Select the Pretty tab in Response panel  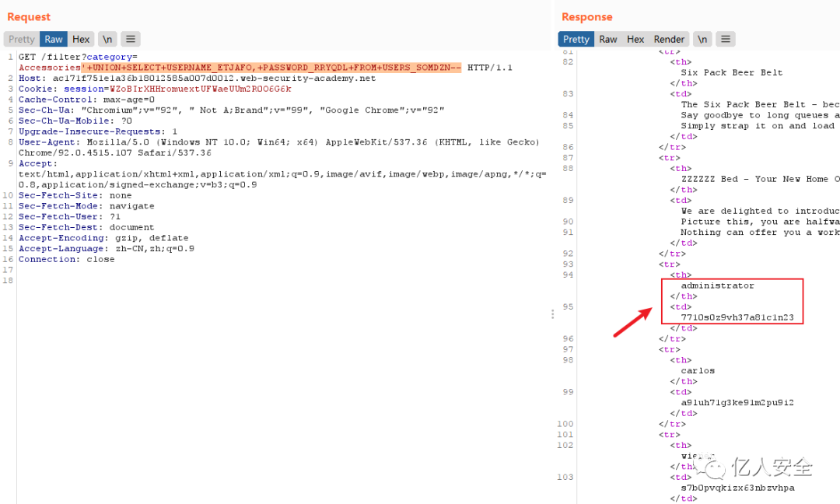coord(576,39)
